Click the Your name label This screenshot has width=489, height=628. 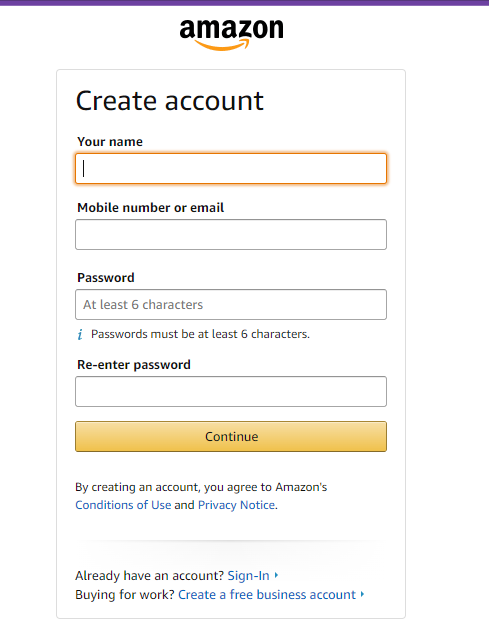pyautogui.click(x=110, y=142)
